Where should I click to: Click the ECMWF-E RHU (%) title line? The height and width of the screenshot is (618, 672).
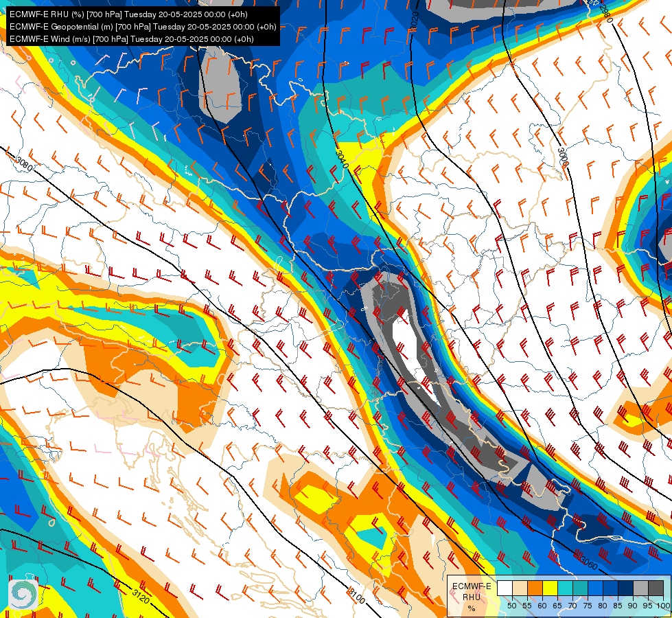point(128,14)
